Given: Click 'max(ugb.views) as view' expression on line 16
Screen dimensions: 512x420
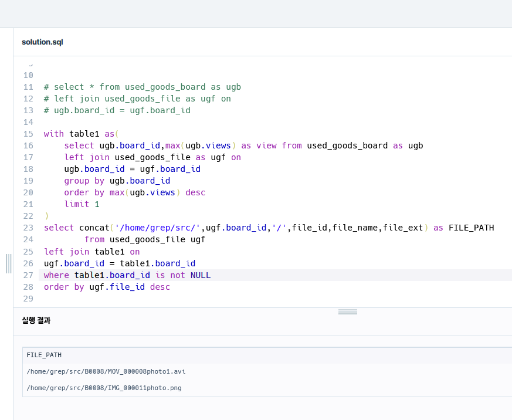Looking at the screenshot, I should (x=221, y=145).
